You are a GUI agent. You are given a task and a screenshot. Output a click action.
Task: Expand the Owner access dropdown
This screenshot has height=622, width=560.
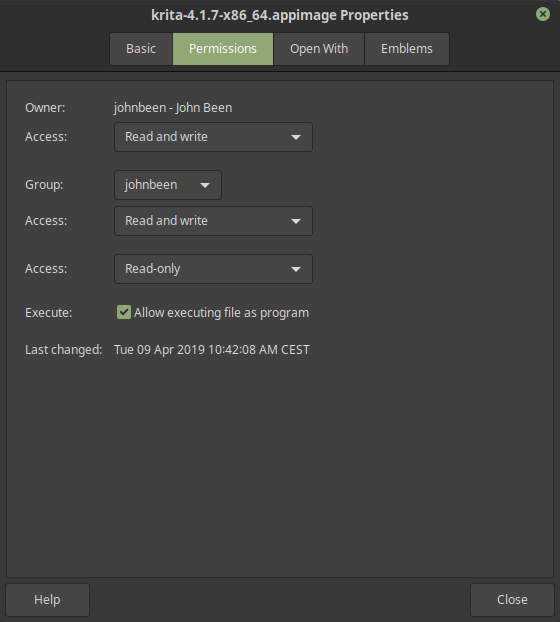pyautogui.click(x=213, y=137)
